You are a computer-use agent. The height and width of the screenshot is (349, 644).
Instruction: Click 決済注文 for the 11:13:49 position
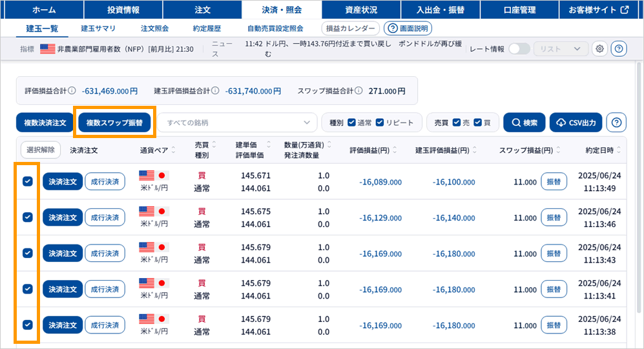[63, 181]
